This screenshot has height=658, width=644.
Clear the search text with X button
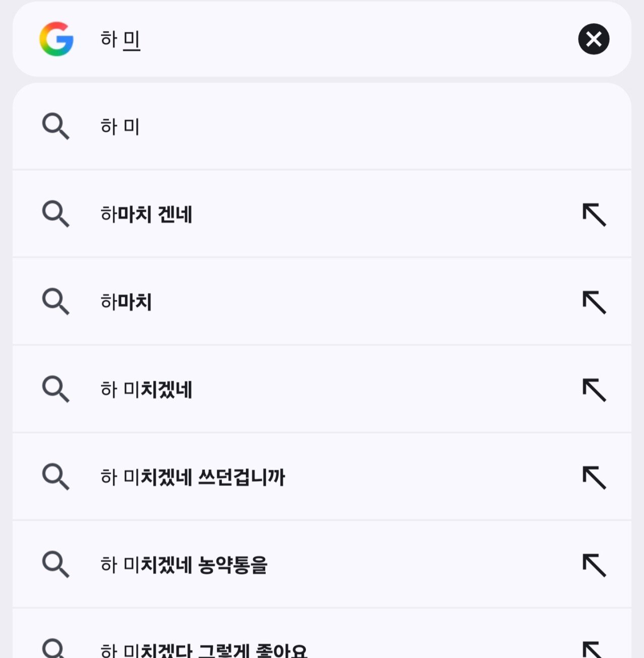pyautogui.click(x=594, y=39)
